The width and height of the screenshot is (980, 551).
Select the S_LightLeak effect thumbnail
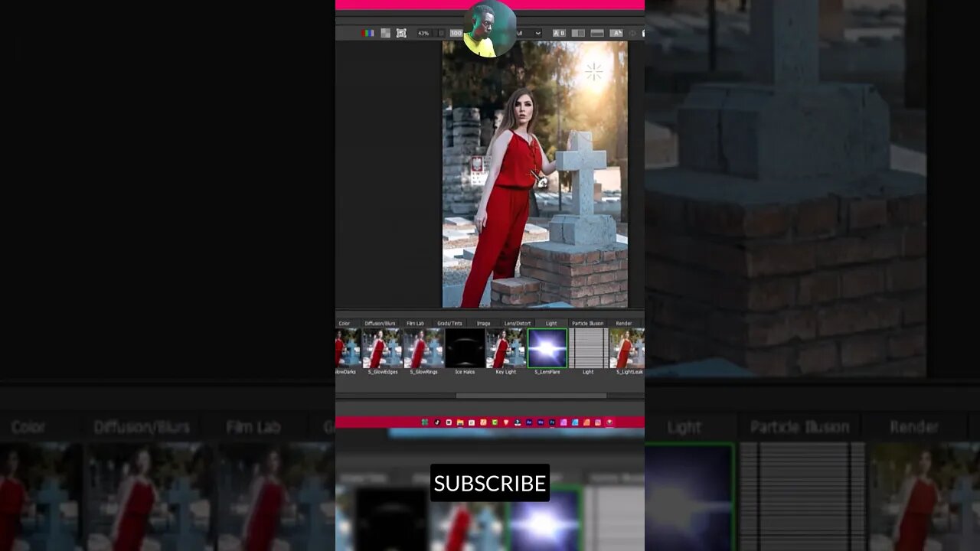(x=627, y=348)
